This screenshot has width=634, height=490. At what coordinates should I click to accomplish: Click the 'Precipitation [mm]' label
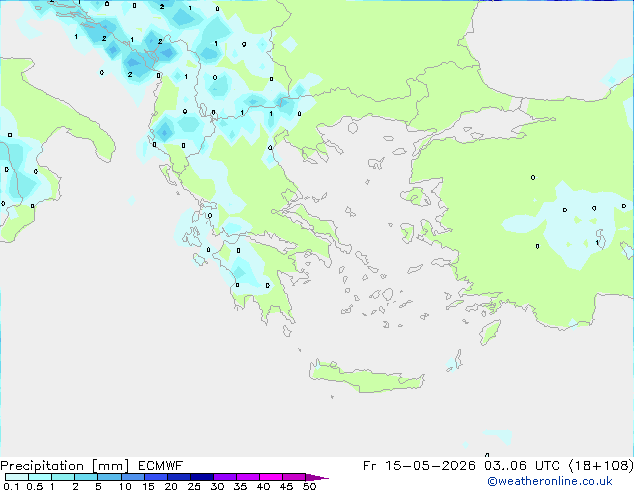[x=65, y=466]
